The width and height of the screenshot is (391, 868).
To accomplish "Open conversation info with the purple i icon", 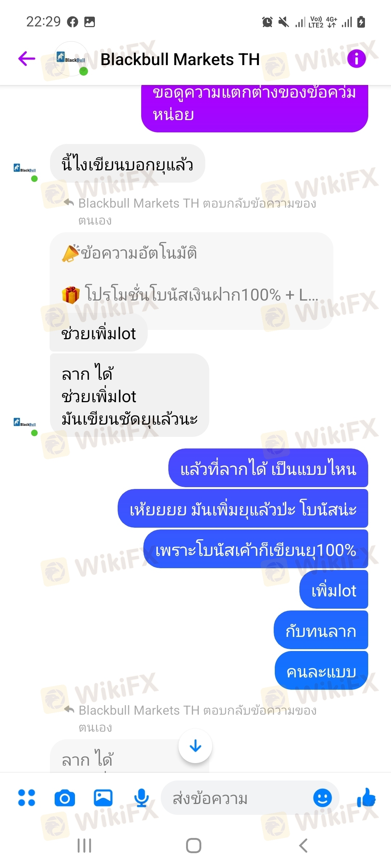I will pyautogui.click(x=357, y=59).
